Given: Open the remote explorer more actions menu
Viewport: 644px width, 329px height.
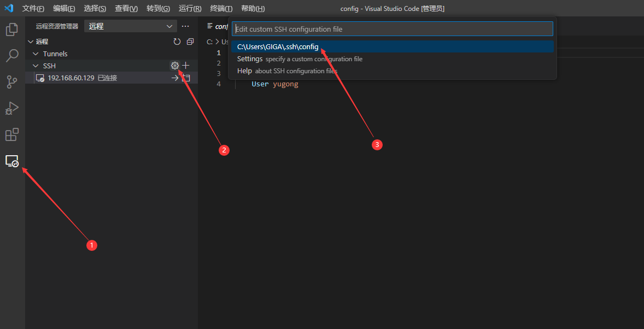Looking at the screenshot, I should [186, 26].
